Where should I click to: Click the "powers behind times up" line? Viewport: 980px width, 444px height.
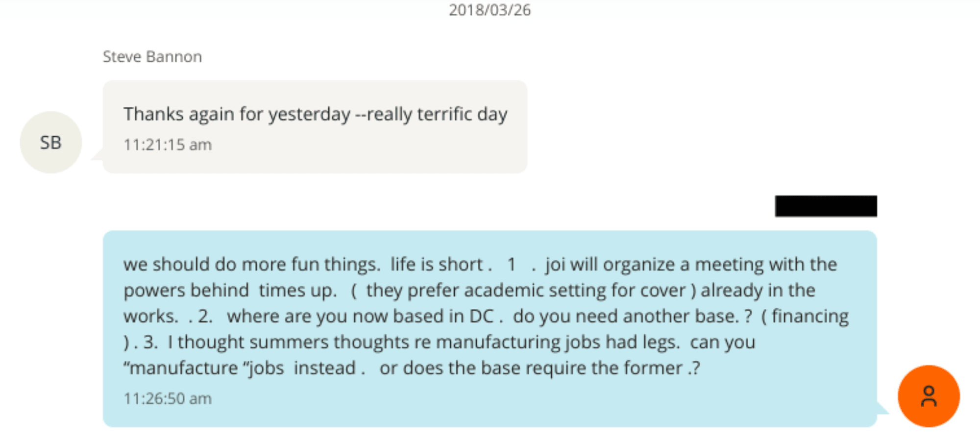pyautogui.click(x=230, y=291)
